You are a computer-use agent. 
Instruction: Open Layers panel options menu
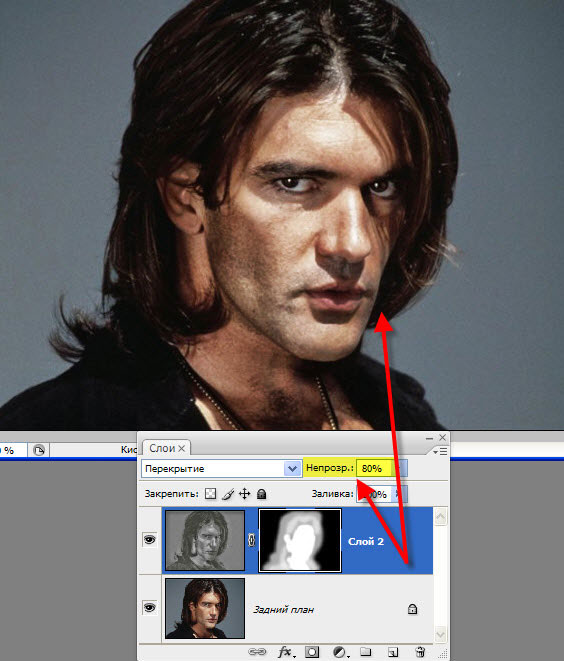click(x=440, y=451)
